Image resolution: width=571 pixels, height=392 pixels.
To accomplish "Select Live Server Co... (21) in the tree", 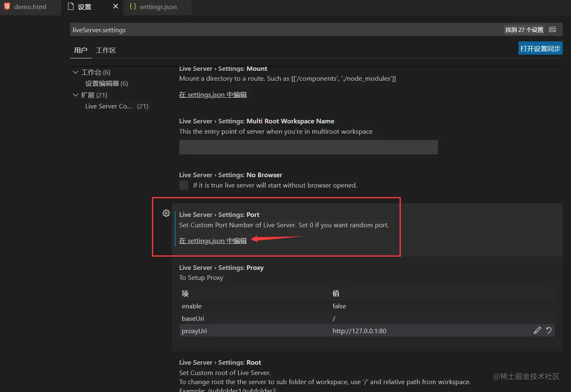I will click(x=117, y=106).
